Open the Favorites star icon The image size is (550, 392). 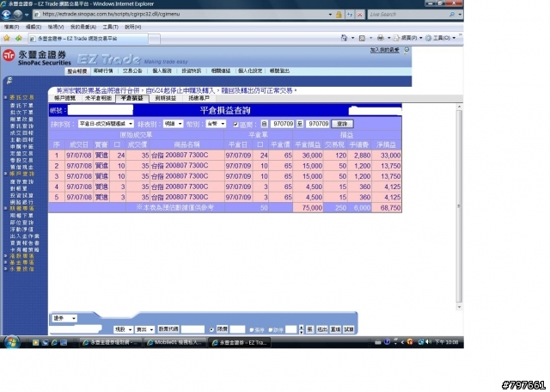[6, 38]
